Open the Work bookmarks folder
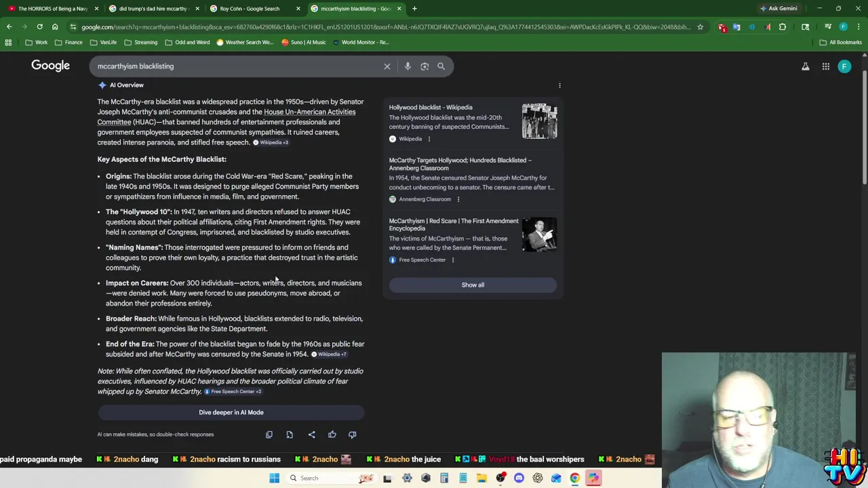This screenshot has height=488, width=868. 37,42
